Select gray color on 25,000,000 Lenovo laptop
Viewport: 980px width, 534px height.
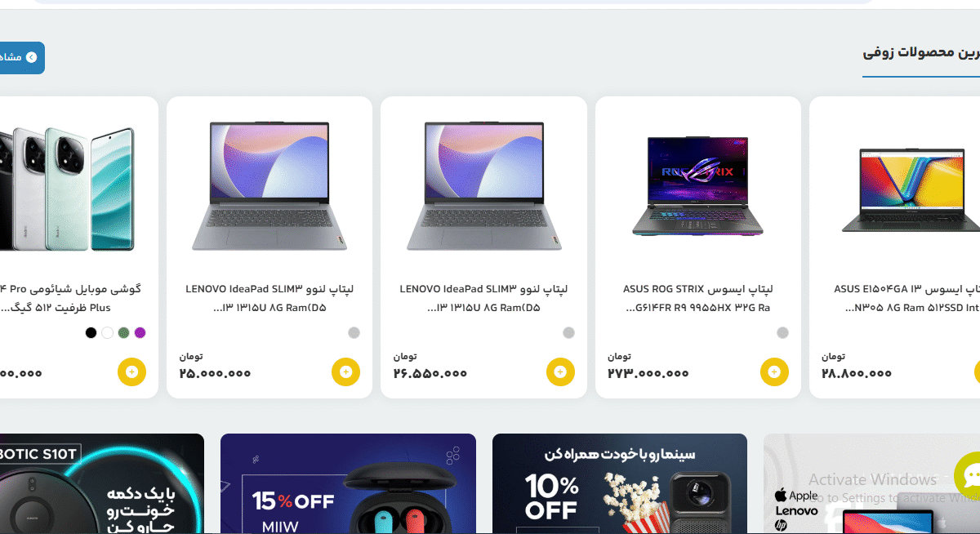click(x=354, y=332)
